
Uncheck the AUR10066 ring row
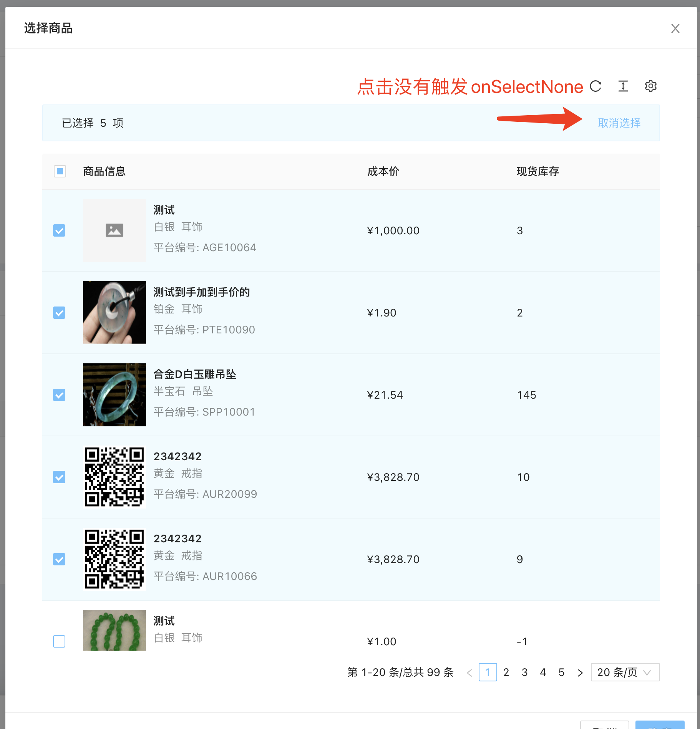point(59,560)
